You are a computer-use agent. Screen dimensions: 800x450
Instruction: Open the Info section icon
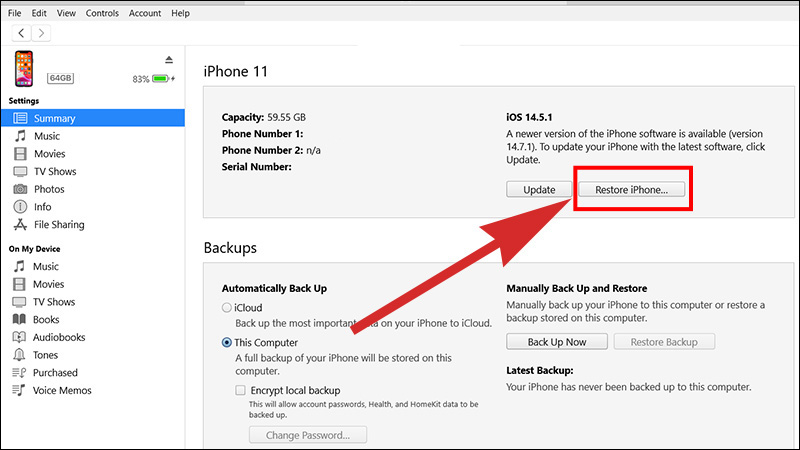(20, 207)
